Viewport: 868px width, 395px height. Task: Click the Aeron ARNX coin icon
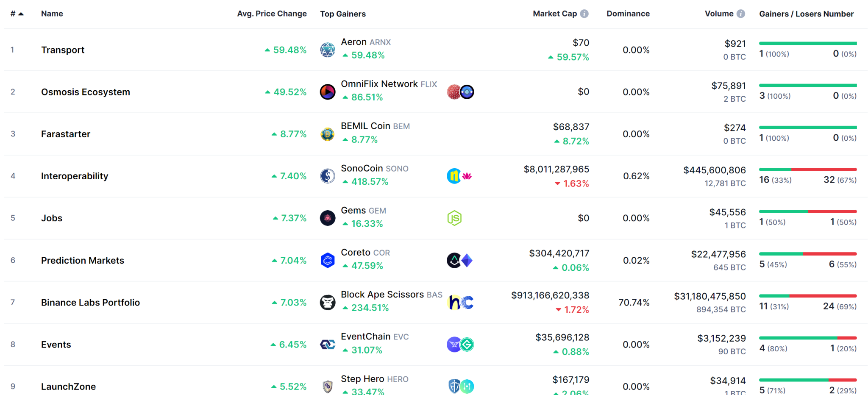pos(327,50)
